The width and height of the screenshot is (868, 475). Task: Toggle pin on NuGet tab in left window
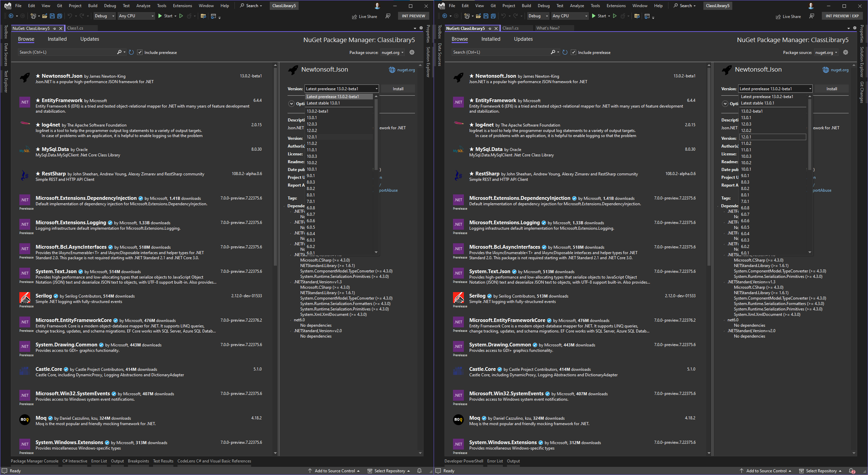tap(55, 28)
